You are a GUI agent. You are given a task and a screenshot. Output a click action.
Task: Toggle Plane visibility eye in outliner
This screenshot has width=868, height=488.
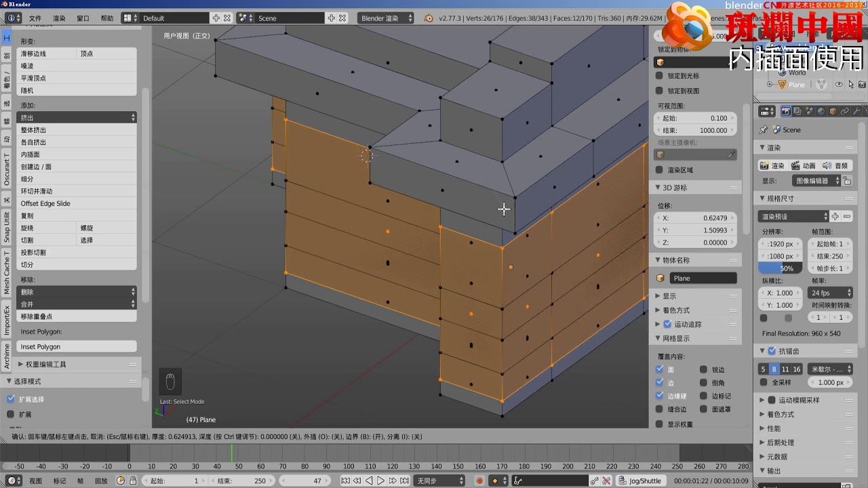point(840,85)
